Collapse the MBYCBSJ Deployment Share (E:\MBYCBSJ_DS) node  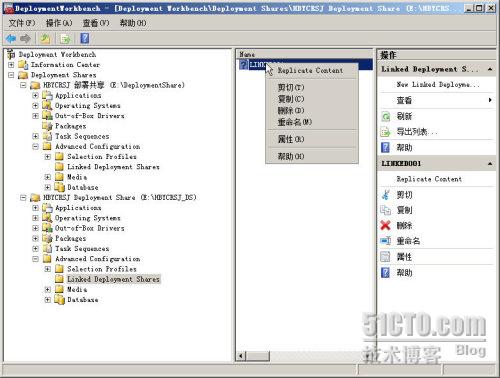click(23, 197)
